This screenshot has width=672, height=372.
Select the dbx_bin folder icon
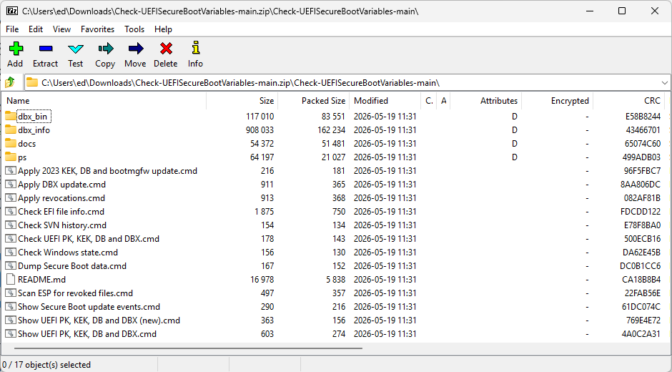(10, 116)
